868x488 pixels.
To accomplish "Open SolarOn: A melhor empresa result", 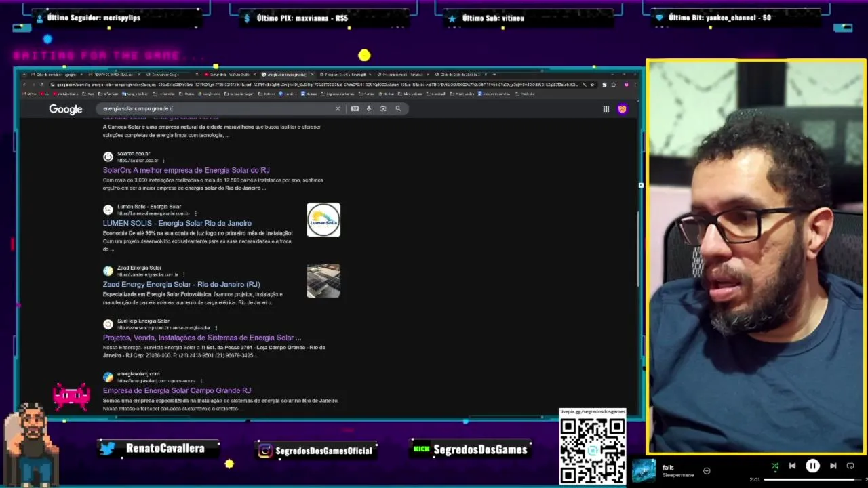I will 186,170.
